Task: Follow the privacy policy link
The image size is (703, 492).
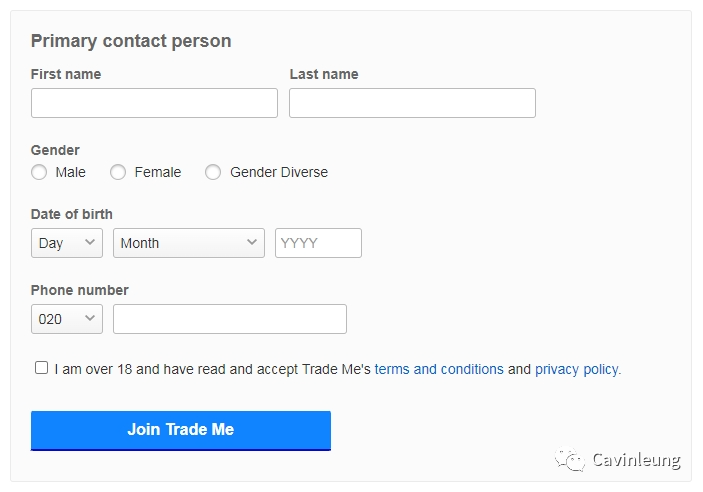Action: click(x=577, y=369)
